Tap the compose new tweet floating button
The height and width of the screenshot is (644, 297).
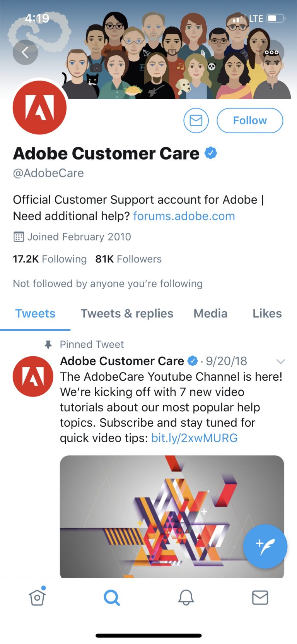[x=265, y=546]
